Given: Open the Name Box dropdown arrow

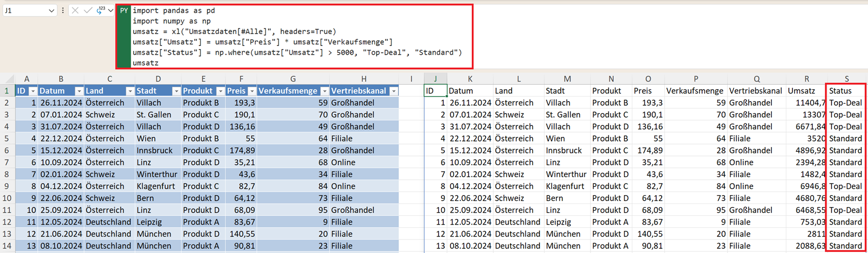Looking at the screenshot, I should click(x=51, y=11).
